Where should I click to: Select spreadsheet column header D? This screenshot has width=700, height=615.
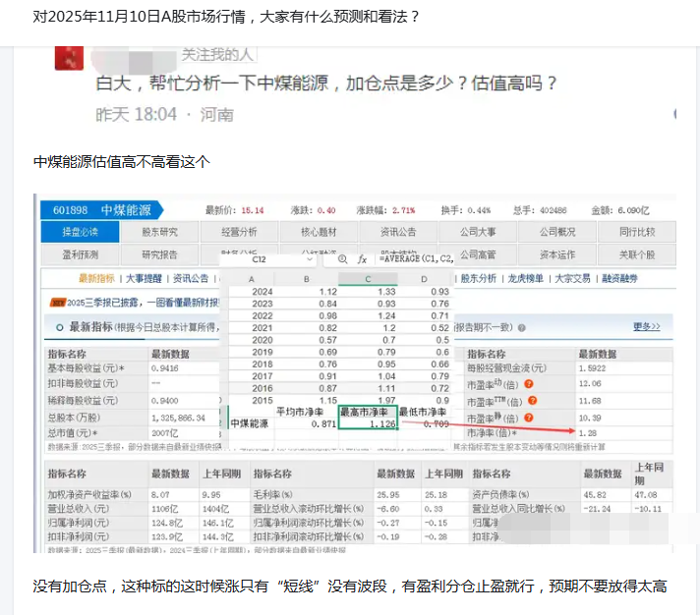[x=424, y=279]
